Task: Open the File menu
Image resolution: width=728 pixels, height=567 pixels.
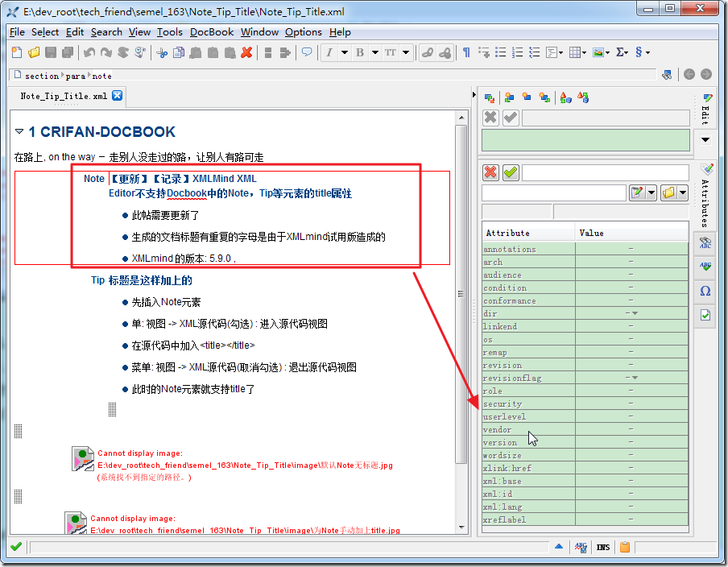Action: [17, 32]
